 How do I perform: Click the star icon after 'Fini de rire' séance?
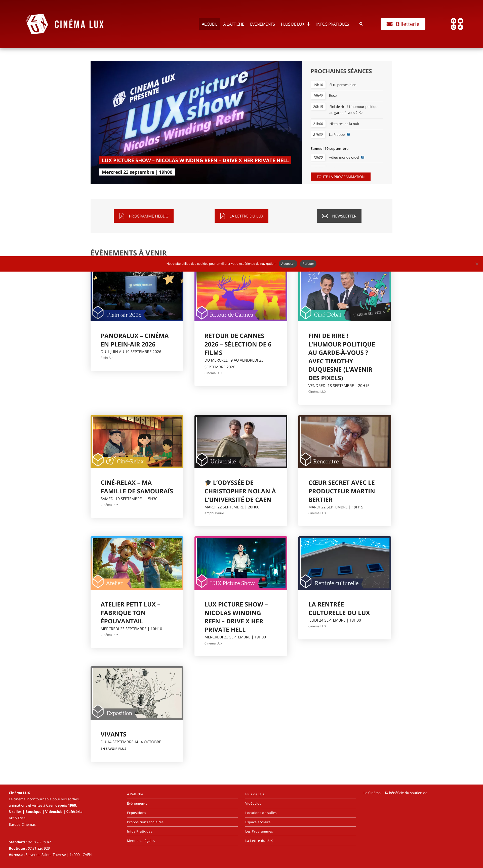coord(361,113)
